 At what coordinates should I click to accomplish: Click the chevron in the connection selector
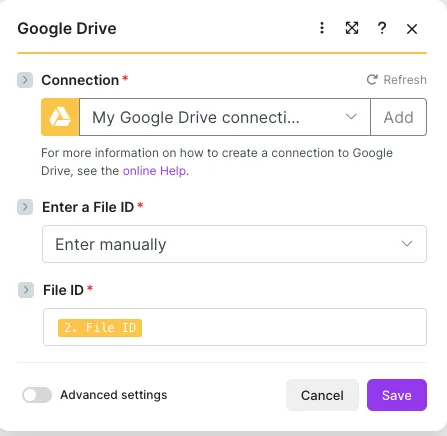pos(351,117)
